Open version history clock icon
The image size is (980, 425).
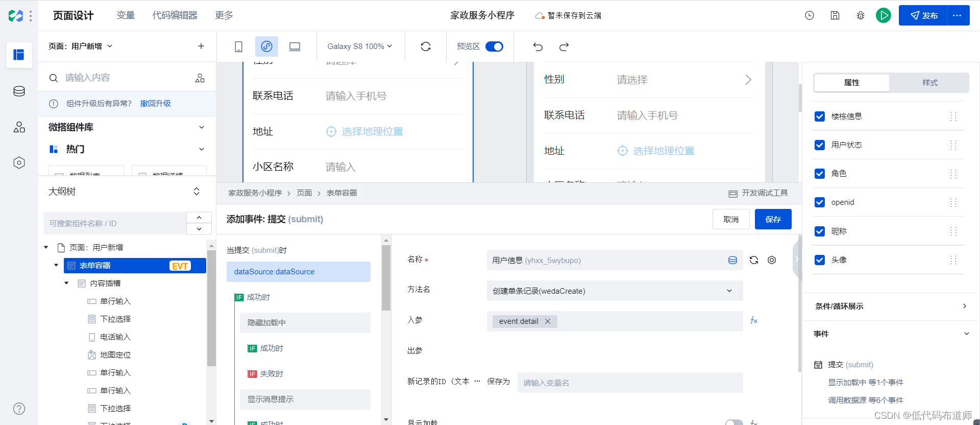pos(810,15)
